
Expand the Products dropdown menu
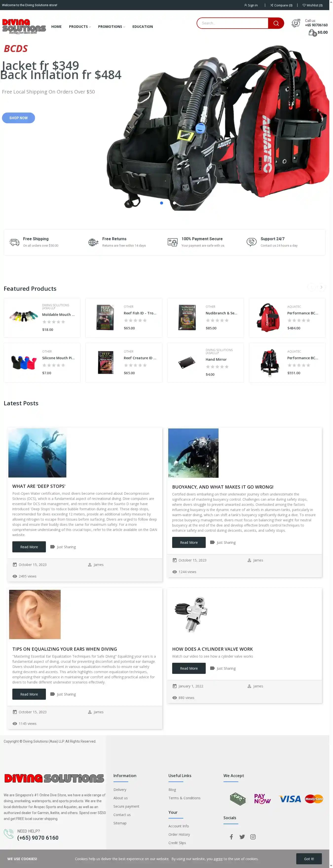pos(80,27)
